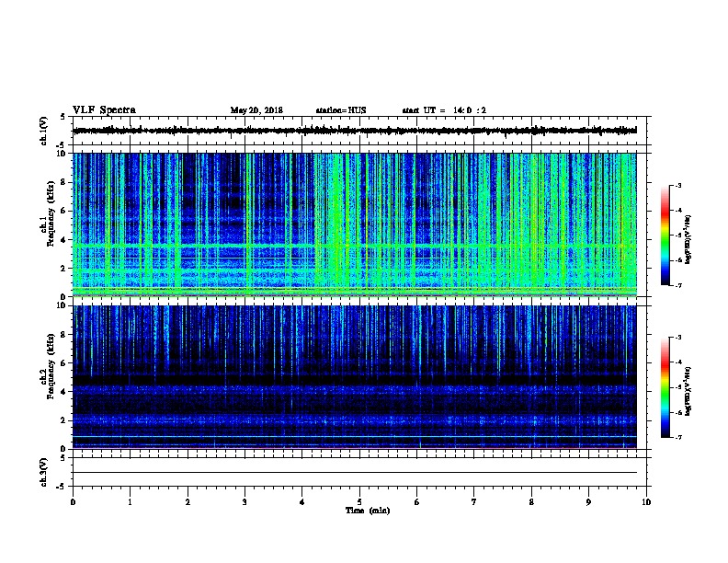Click time axis tick label 9
Screen dimensions: 728x563
588,502
